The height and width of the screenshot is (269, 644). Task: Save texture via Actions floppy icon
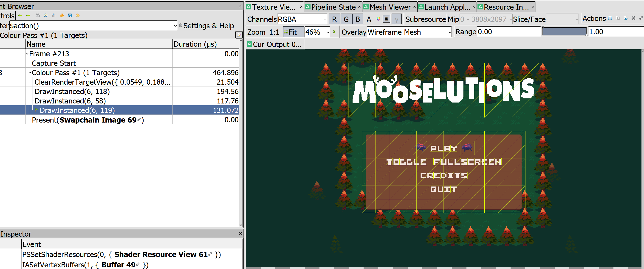[x=610, y=18]
